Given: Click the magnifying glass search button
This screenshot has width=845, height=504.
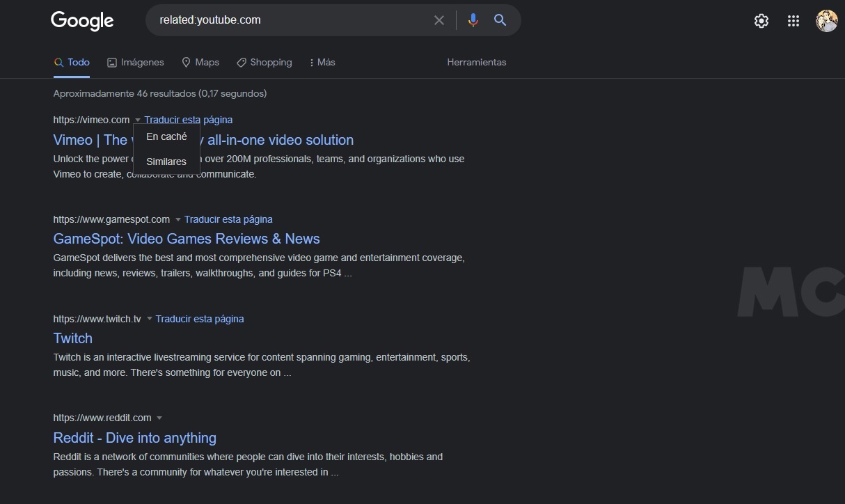Looking at the screenshot, I should coord(500,20).
